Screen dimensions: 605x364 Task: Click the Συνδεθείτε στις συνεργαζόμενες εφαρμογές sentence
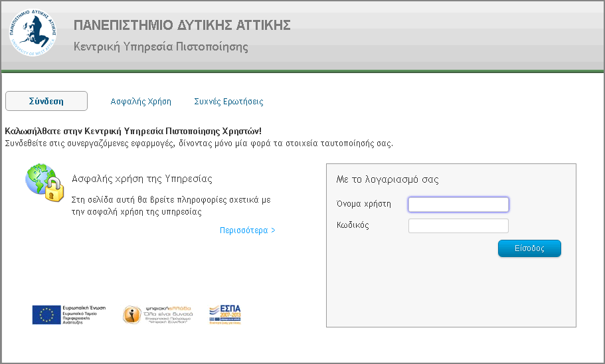199,143
